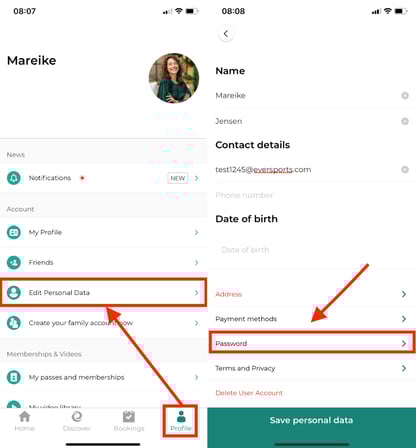416x448 pixels.
Task: Tap the Edit Personal Data person icon
Action: pos(14,292)
